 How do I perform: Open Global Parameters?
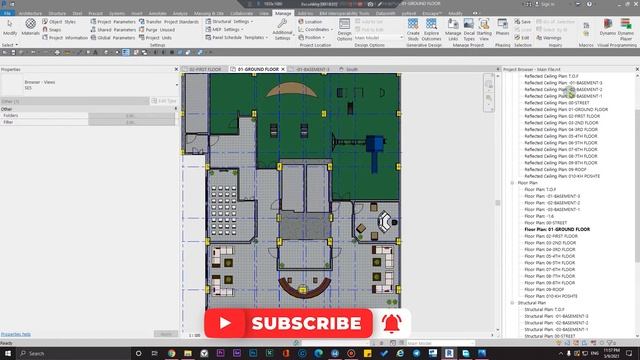click(x=113, y=38)
